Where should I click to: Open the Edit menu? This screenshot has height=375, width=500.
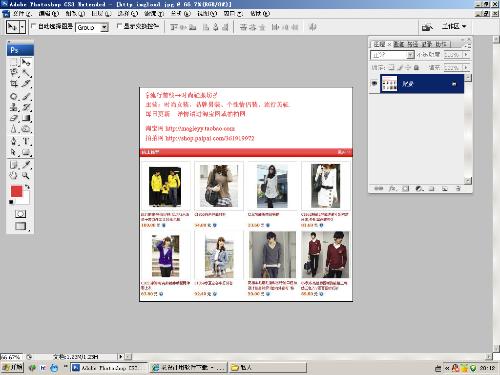click(49, 14)
